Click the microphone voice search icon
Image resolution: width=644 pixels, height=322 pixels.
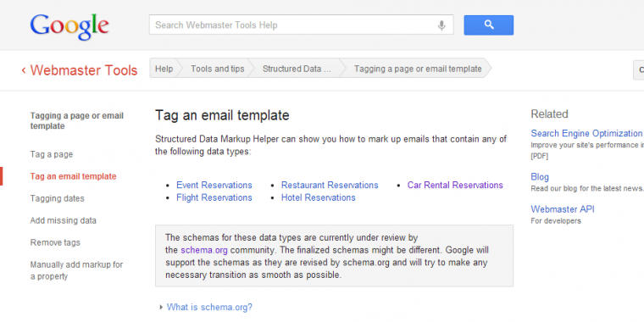pos(441,25)
